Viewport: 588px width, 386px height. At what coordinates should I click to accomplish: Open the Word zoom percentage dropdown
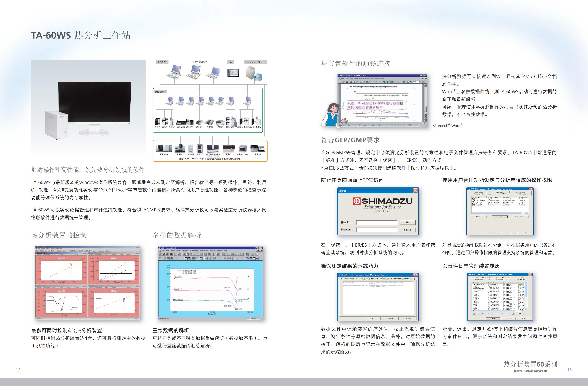(419, 82)
